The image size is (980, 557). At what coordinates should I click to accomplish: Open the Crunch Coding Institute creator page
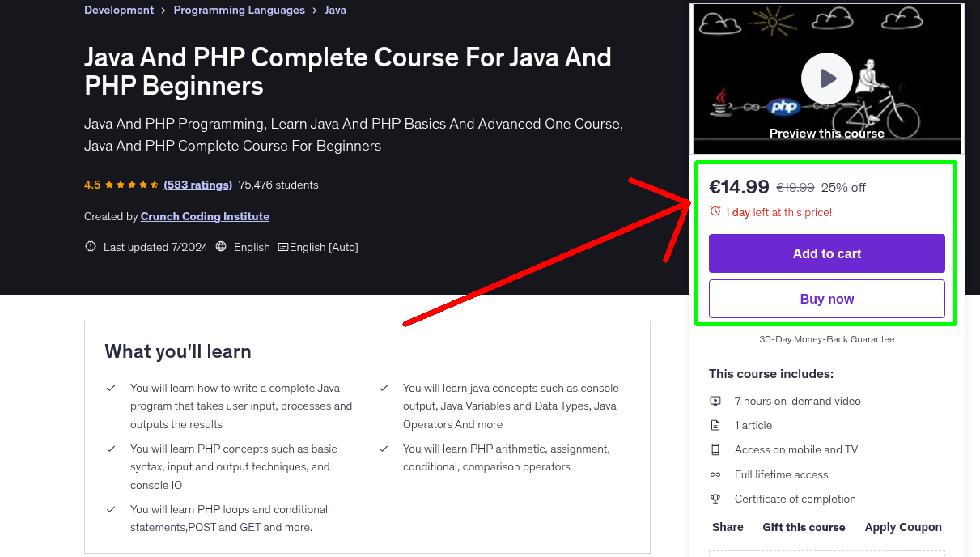pos(205,216)
